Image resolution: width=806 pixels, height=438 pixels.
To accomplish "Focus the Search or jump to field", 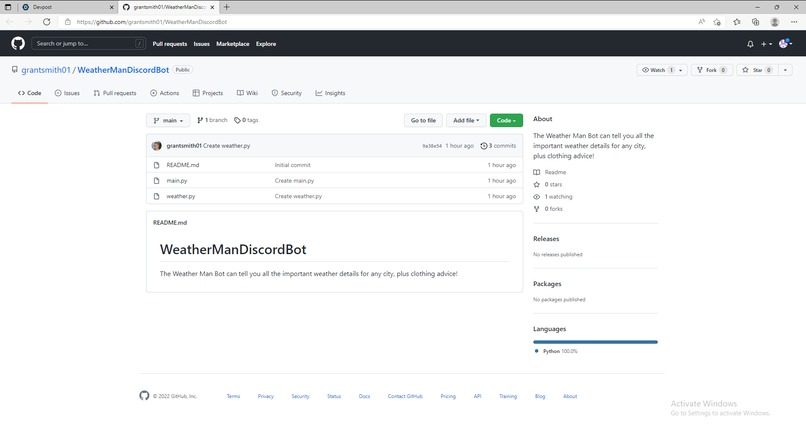I will coord(88,44).
